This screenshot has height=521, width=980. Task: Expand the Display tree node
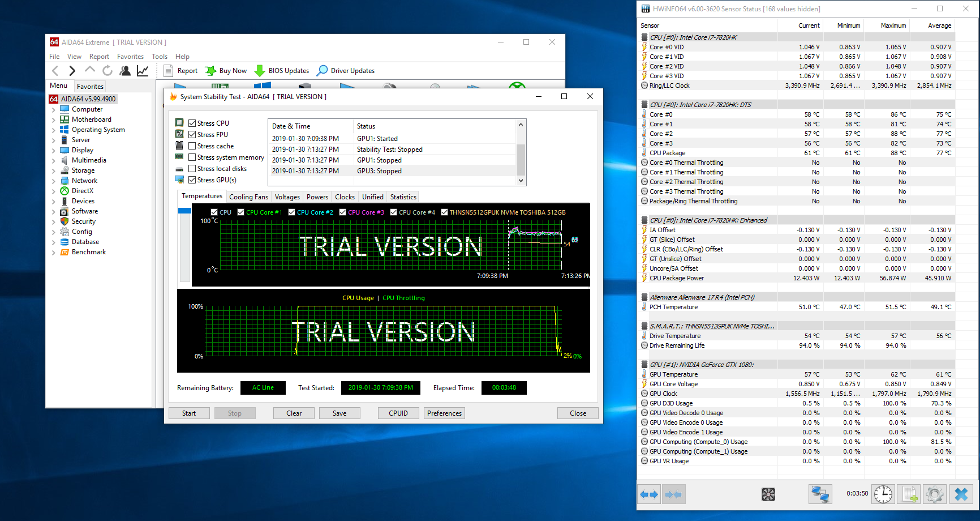pyautogui.click(x=54, y=151)
